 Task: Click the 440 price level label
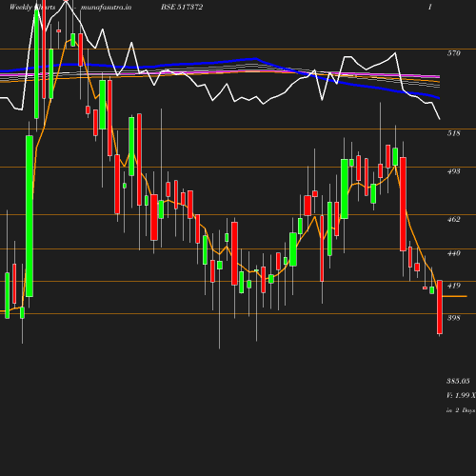[453, 253]
